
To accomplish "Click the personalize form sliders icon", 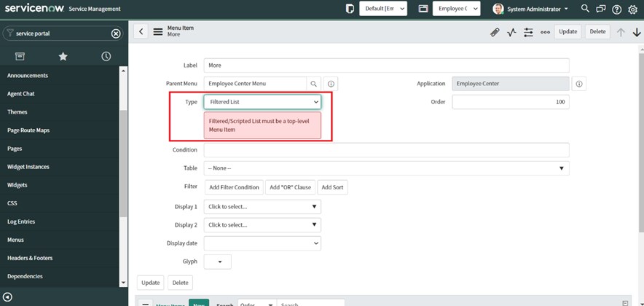I will (x=528, y=32).
